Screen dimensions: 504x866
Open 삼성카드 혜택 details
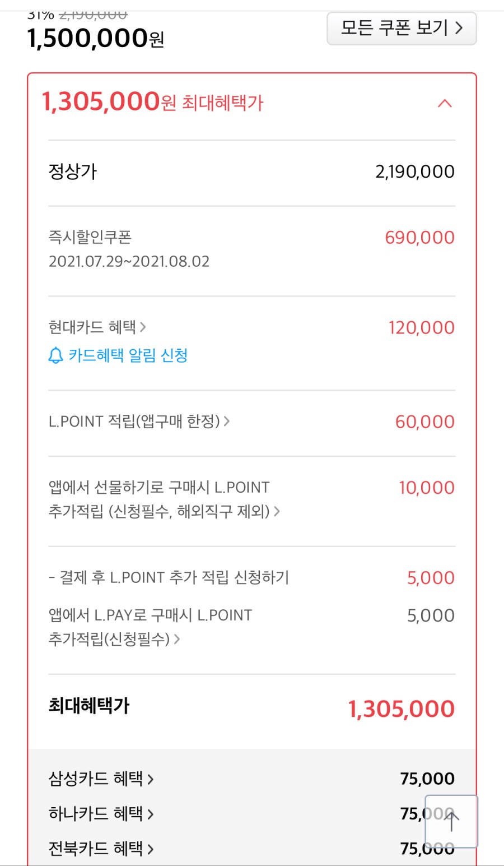tap(101, 779)
